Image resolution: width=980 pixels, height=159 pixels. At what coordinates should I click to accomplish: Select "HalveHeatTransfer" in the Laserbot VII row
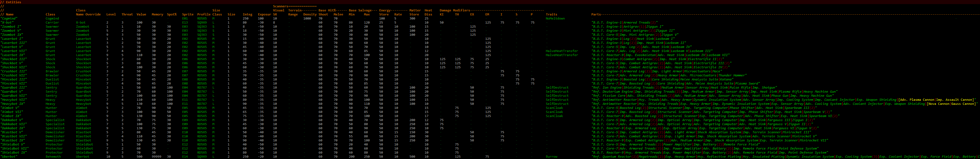(x=562, y=51)
